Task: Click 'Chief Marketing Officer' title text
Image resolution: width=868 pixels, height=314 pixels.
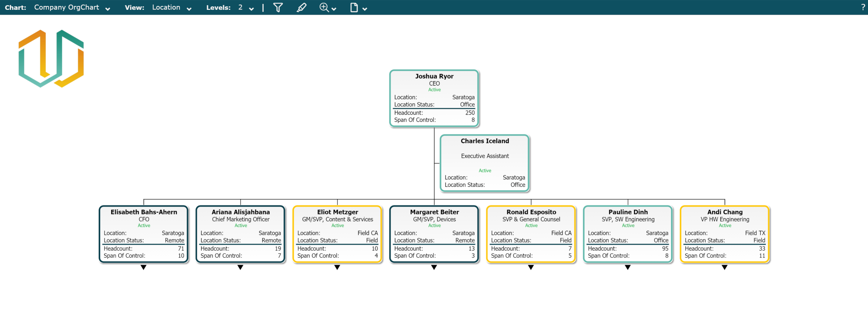Action: pyautogui.click(x=241, y=219)
